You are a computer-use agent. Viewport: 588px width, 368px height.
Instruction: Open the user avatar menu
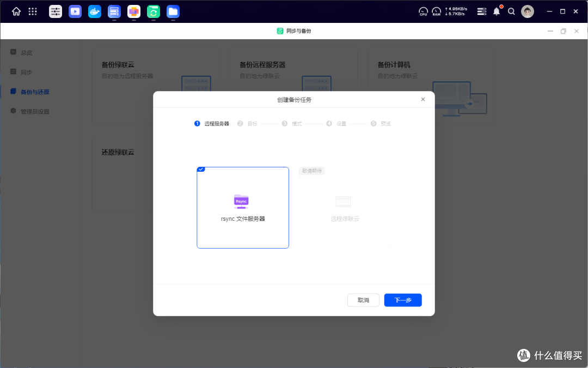(x=527, y=11)
